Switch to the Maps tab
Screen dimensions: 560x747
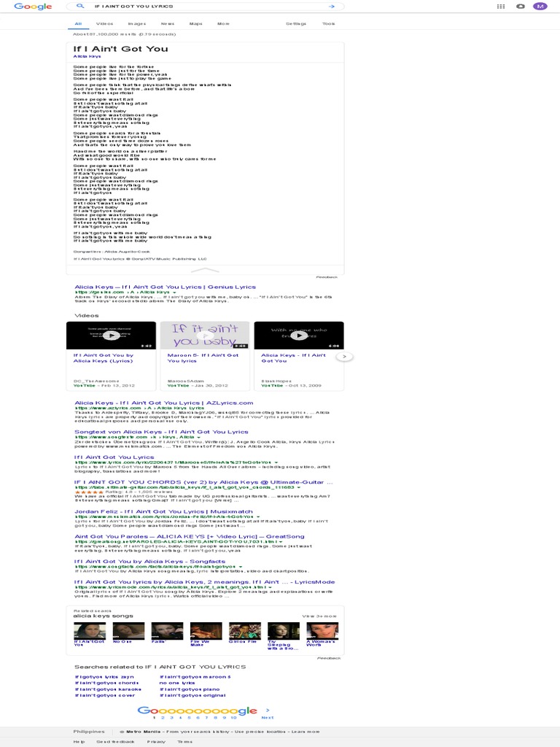[195, 23]
